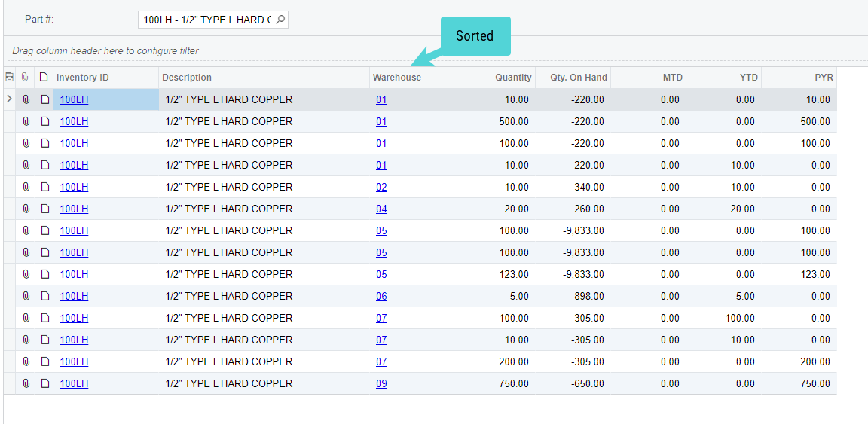The height and width of the screenshot is (424, 868).
Task: Open warehouse 01 link on 500.00 row
Action: pyautogui.click(x=381, y=121)
